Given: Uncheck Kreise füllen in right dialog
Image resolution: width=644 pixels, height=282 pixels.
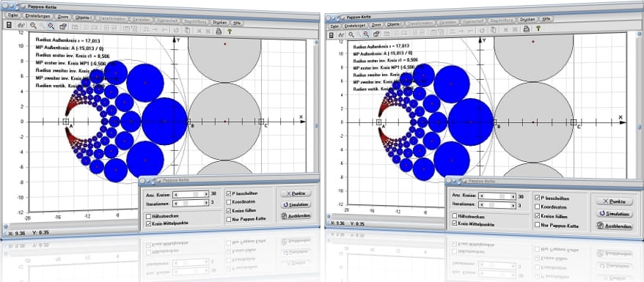Looking at the screenshot, I should coord(537,216).
